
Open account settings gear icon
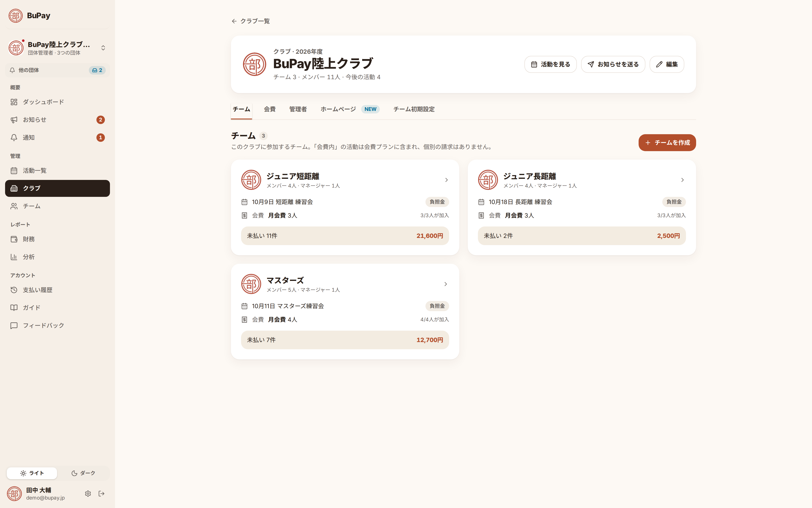(88, 494)
